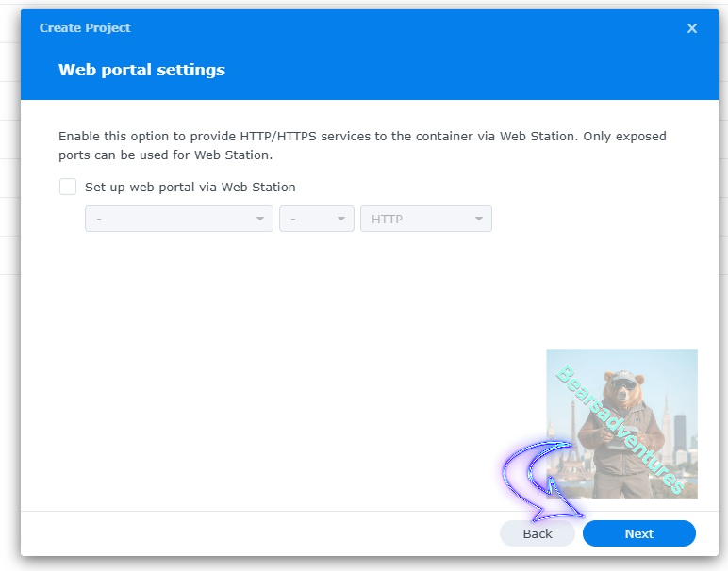
Task: Proceed with the Next button
Action: (x=638, y=533)
